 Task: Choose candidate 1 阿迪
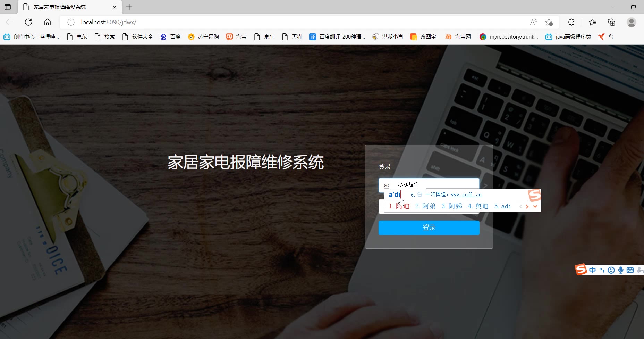coord(399,206)
